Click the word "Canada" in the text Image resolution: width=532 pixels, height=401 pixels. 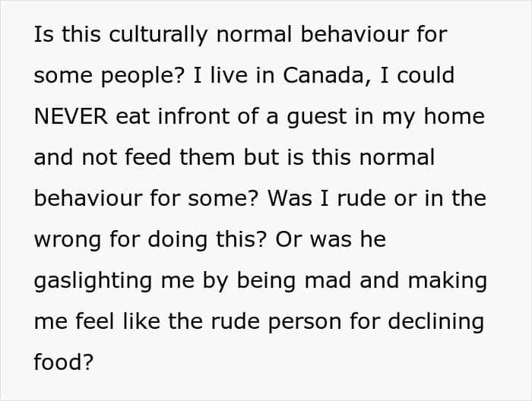322,76
